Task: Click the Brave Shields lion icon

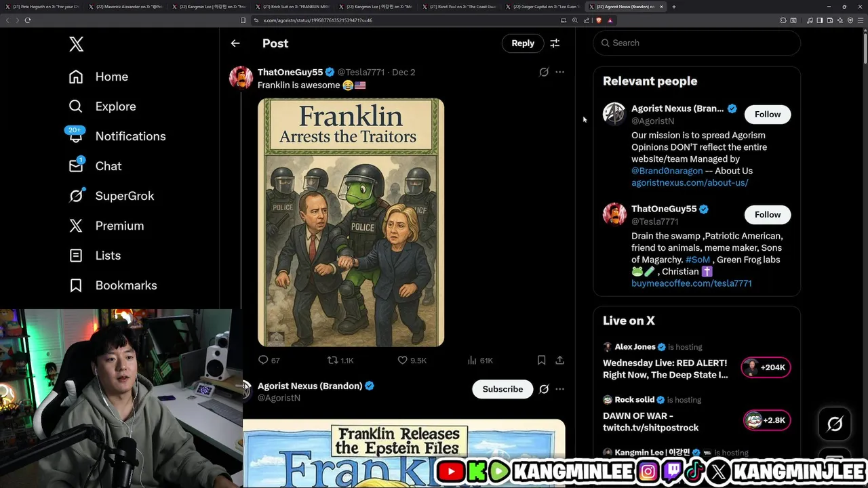Action: 599,20
